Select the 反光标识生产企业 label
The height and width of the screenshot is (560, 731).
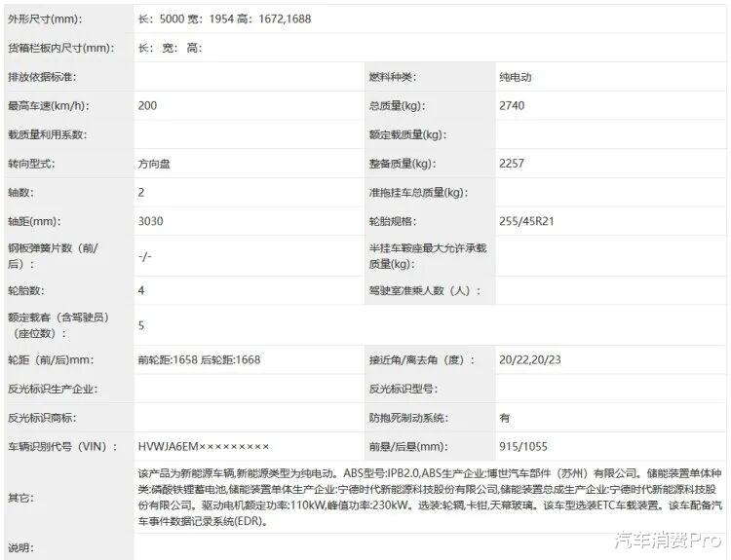point(53,389)
